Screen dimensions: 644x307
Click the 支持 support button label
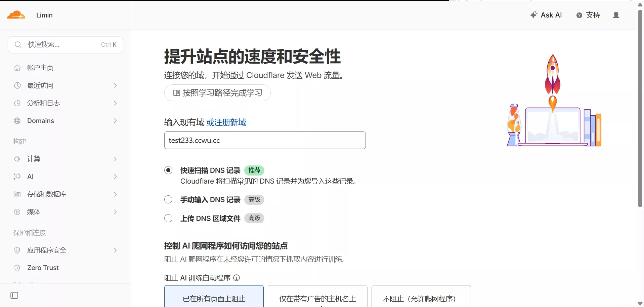point(593,15)
